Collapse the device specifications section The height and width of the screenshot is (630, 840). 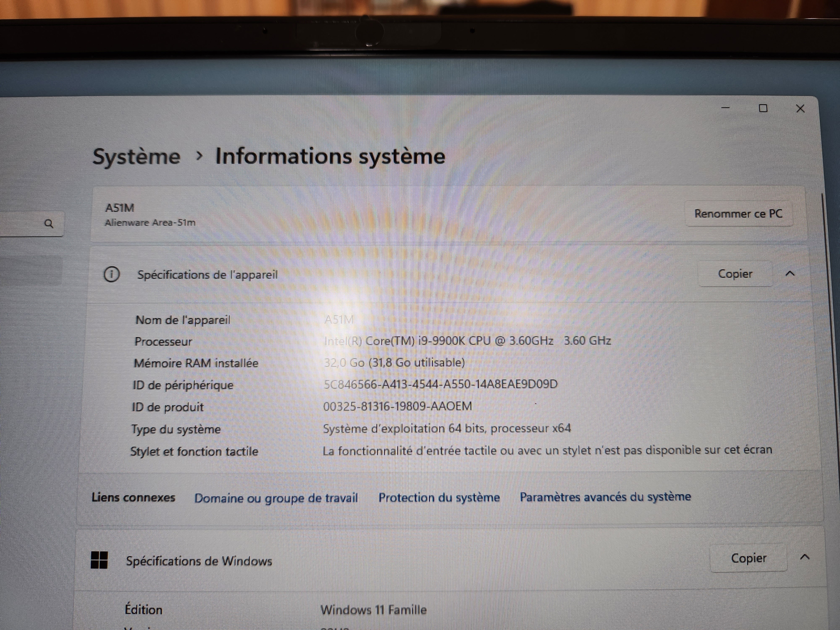[790, 274]
